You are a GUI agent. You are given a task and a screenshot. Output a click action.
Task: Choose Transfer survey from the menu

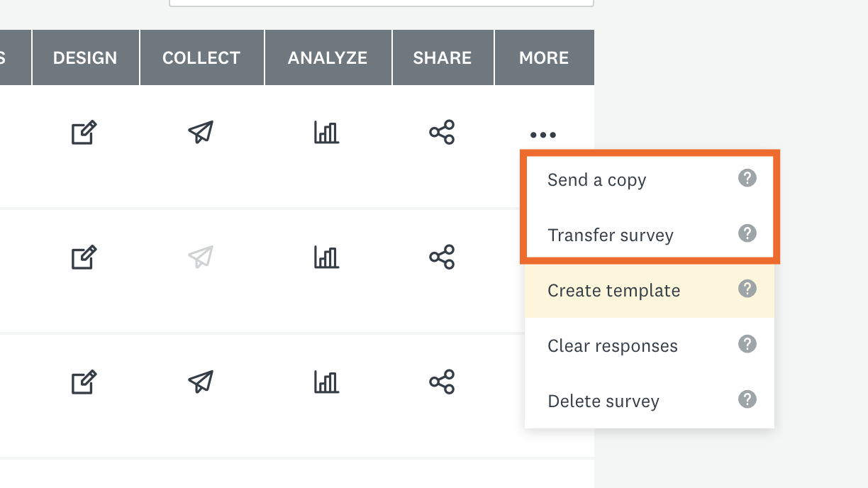pyautogui.click(x=650, y=235)
